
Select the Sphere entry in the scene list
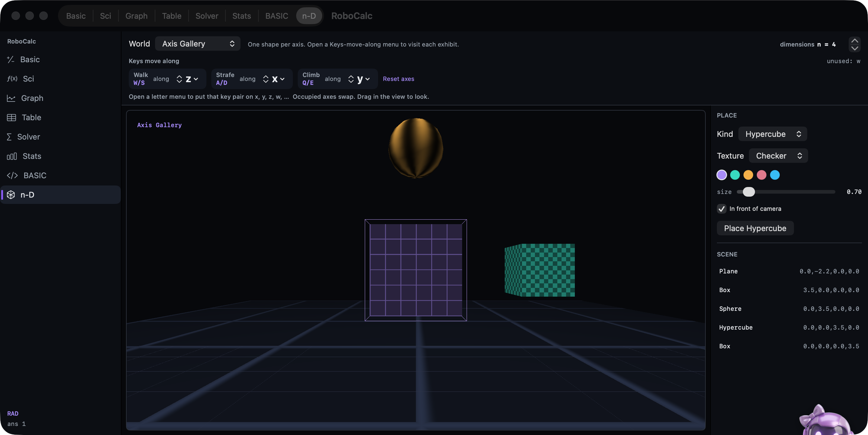(789, 309)
